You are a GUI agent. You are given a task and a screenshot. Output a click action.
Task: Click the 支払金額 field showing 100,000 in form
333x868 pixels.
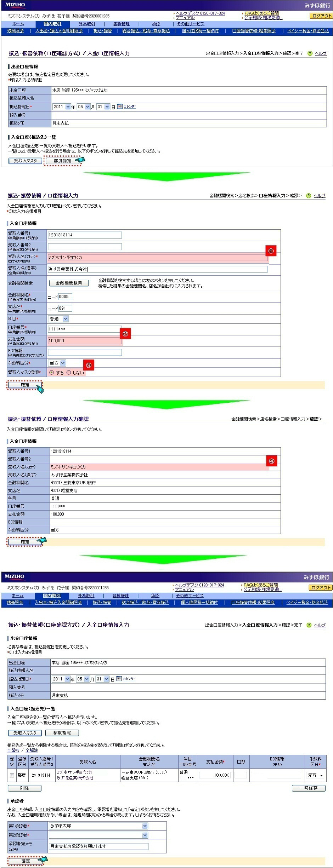85,341
